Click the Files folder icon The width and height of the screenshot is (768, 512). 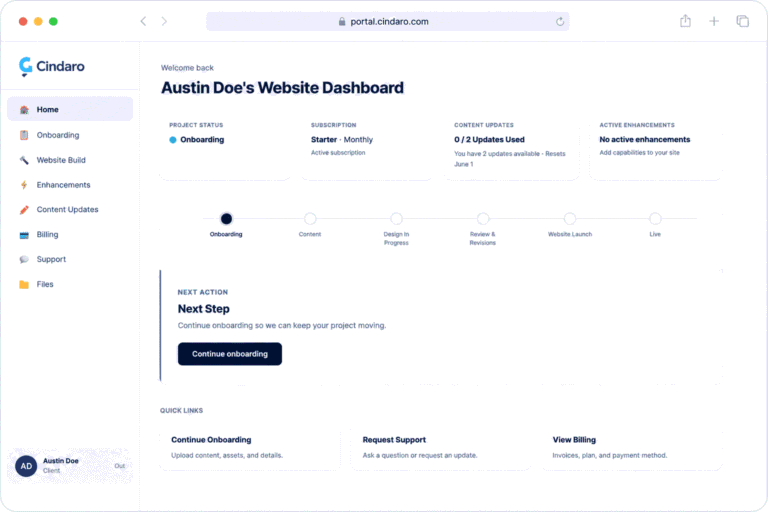pyautogui.click(x=24, y=284)
